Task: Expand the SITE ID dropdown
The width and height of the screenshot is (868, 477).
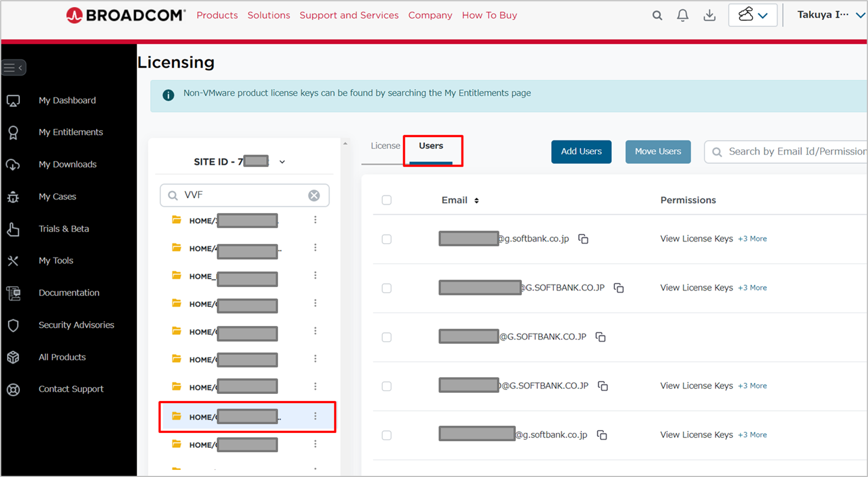Action: tap(282, 162)
